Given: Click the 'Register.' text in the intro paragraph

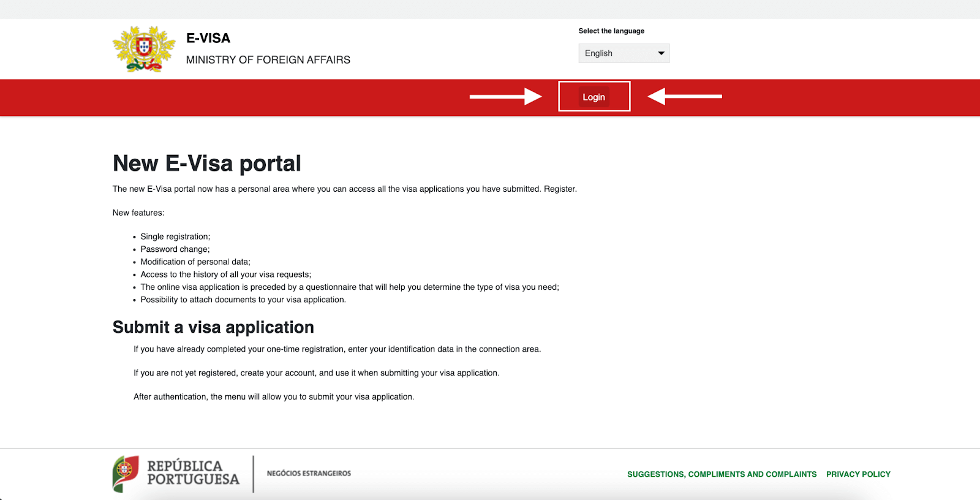Looking at the screenshot, I should tap(560, 189).
